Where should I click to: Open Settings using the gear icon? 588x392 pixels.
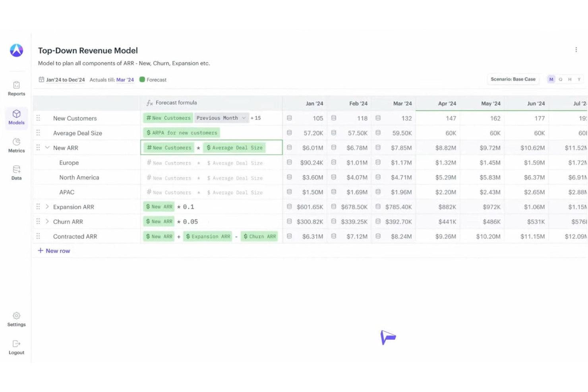click(16, 319)
